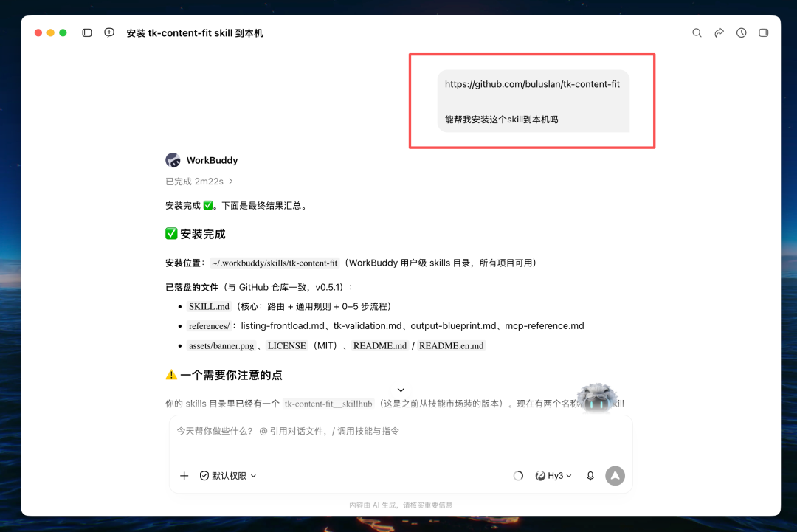797x532 pixels.
Task: Activate voice input microphone icon
Action: tap(590, 476)
